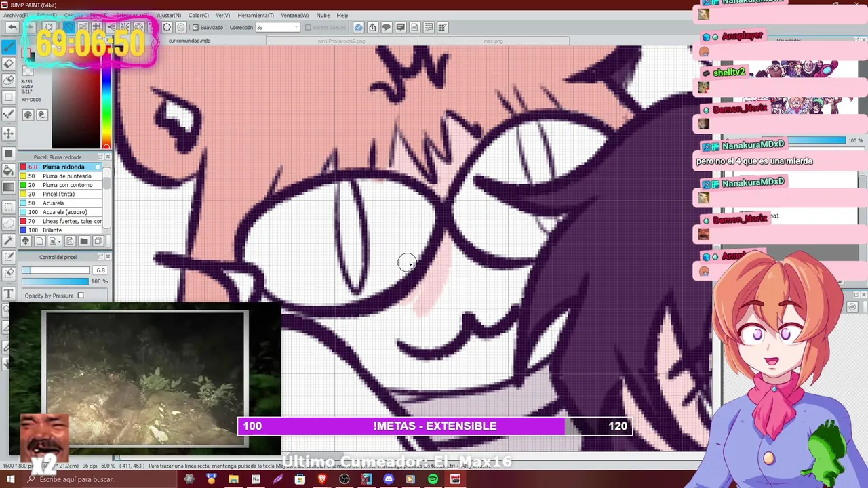Switch to the navi-Photoroom2.png tab
Screen dimensions: 868x488
(341, 41)
